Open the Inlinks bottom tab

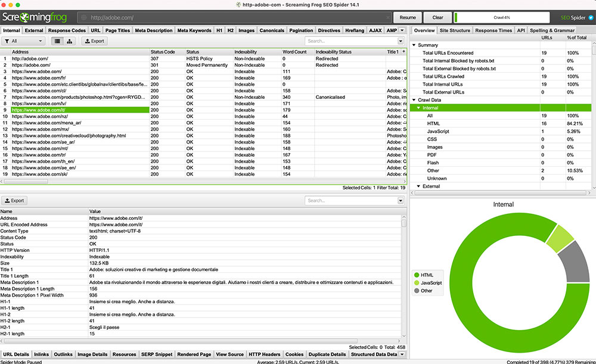click(x=42, y=354)
